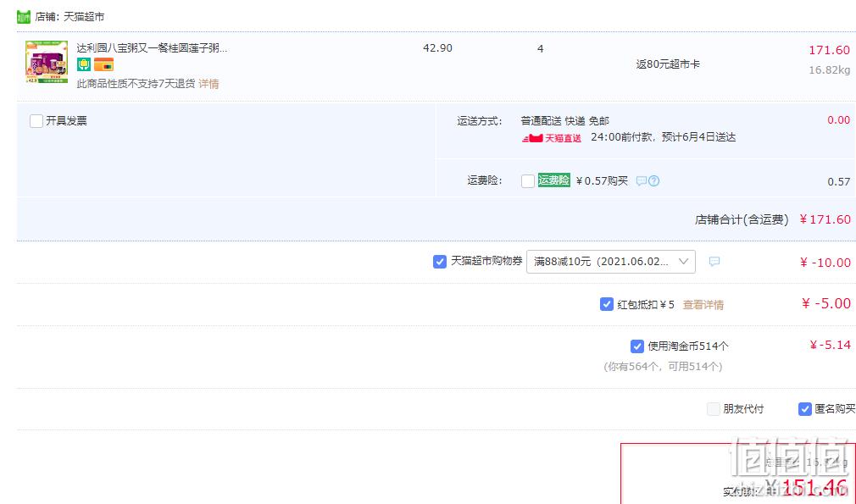Click the coupon discount ¥-10.00
This screenshot has width=856, height=504.
coord(825,263)
